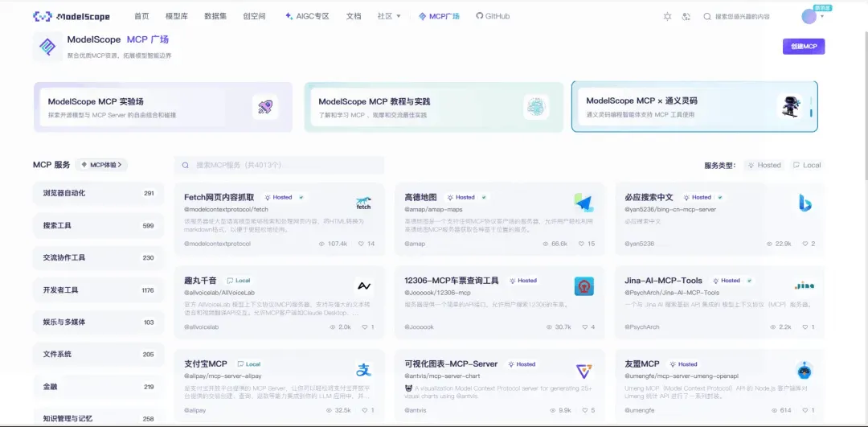Click the heart icon on 支付宝MCP card

pos(365,410)
